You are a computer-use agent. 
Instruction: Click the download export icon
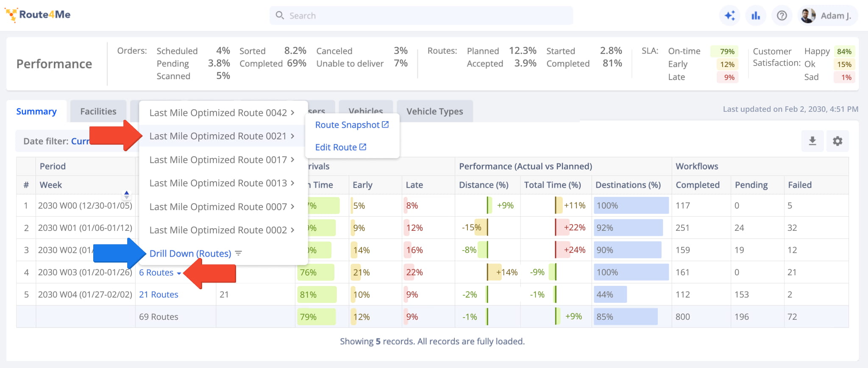click(x=812, y=141)
